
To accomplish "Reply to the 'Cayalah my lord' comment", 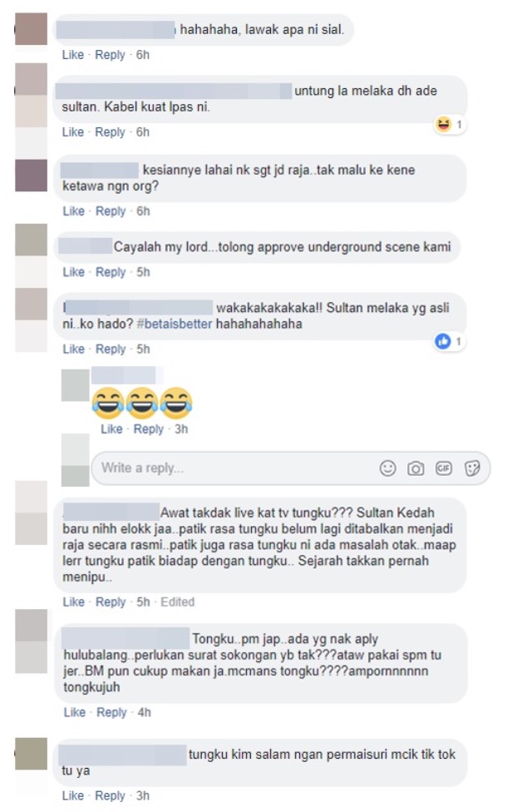I will coord(111,272).
